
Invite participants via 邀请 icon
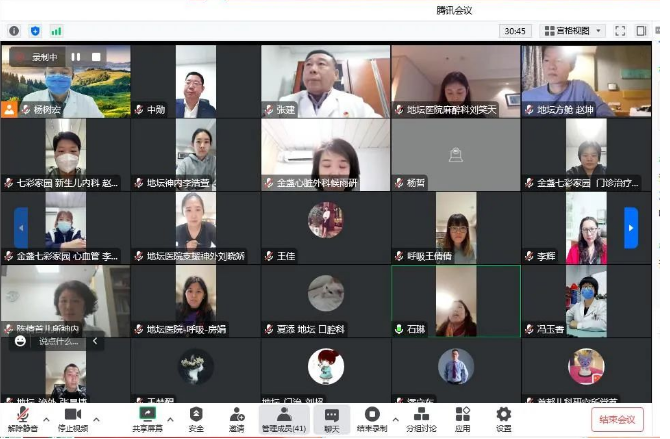(x=236, y=418)
